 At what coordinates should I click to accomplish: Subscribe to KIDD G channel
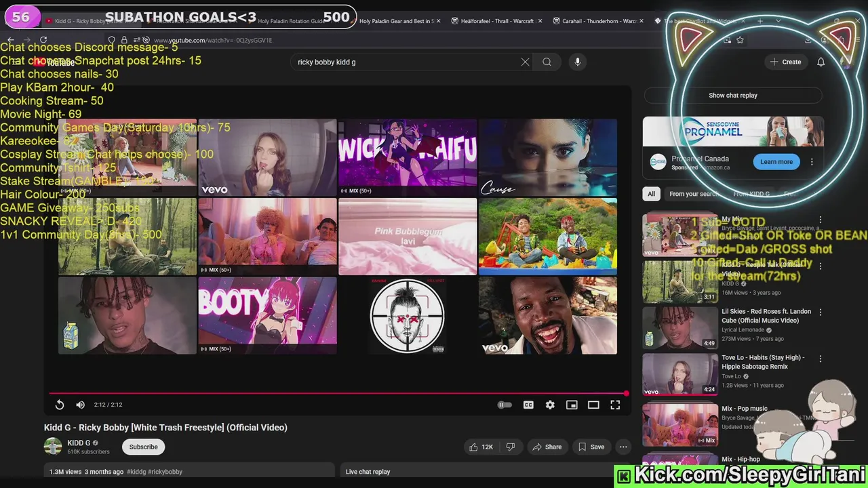coord(143,447)
